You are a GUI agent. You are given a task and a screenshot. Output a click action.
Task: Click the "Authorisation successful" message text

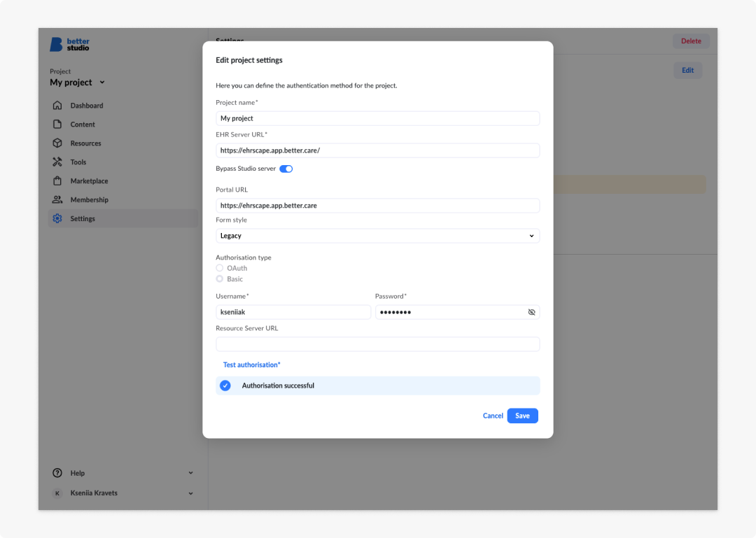coord(278,385)
